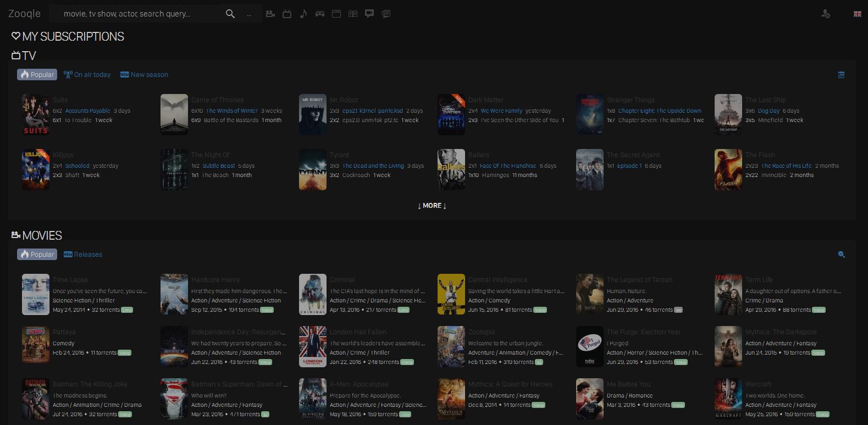Open episode The Winds of Winter
The width and height of the screenshot is (868, 425).
coord(232,111)
